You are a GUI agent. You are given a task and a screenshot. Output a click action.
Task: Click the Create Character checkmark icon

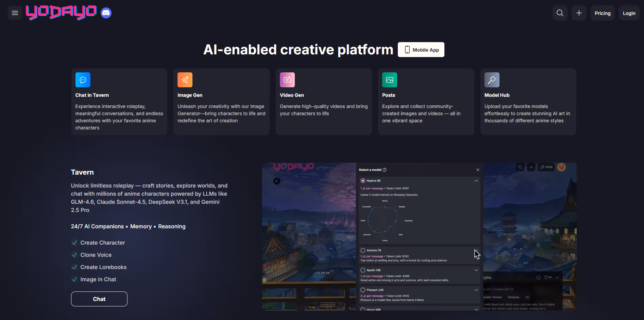click(74, 243)
